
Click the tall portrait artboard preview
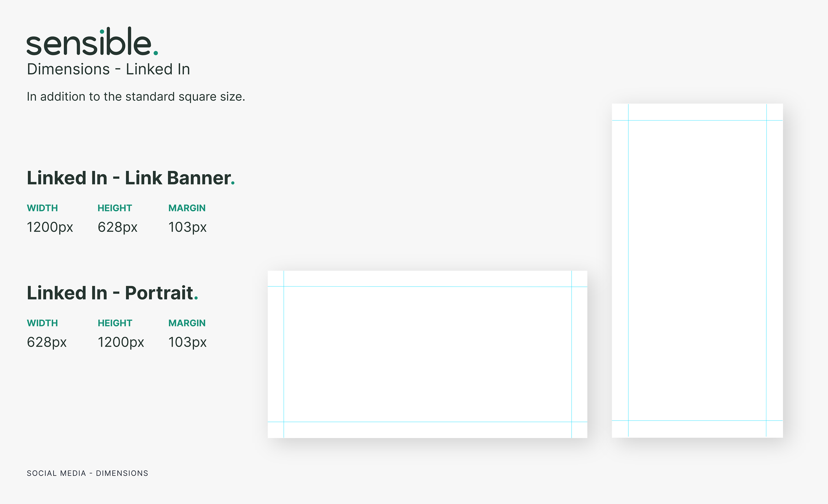tap(697, 270)
